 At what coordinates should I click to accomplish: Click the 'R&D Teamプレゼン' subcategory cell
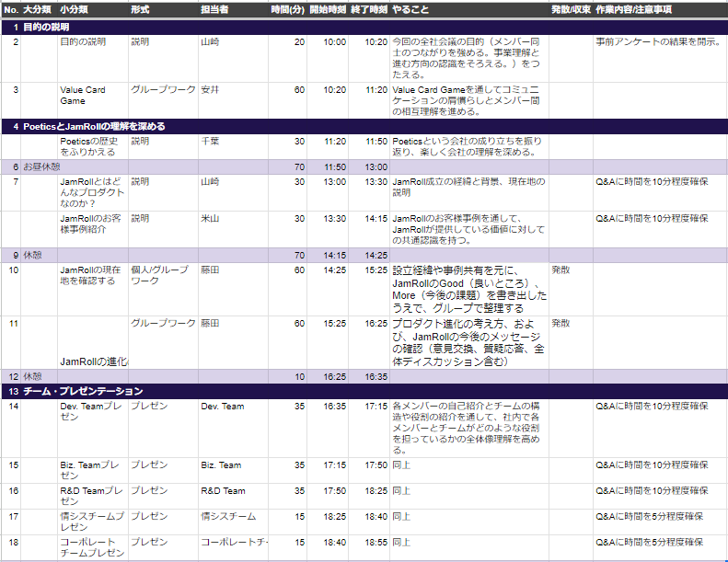click(x=93, y=496)
